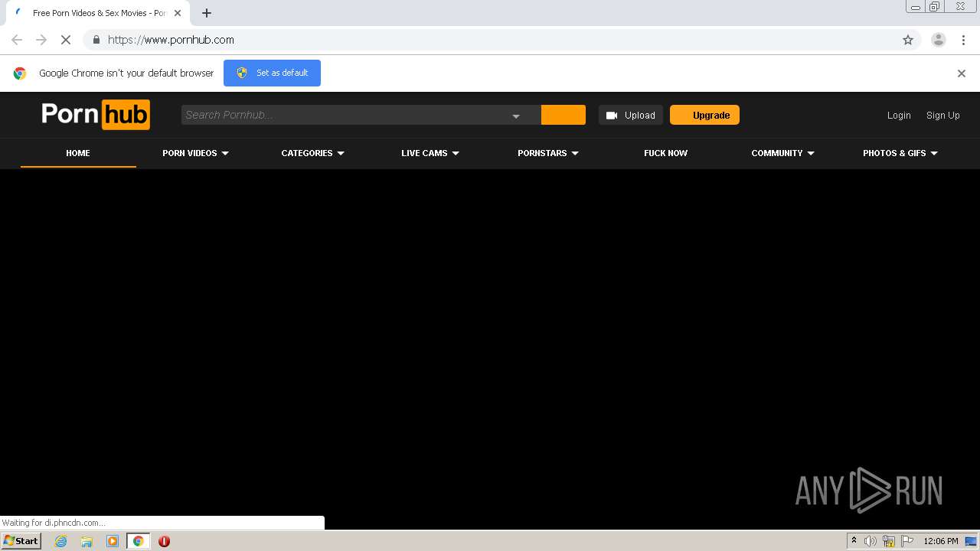This screenshot has width=980, height=551.
Task: Launch Internet Explorer from the taskbar
Action: 60,541
